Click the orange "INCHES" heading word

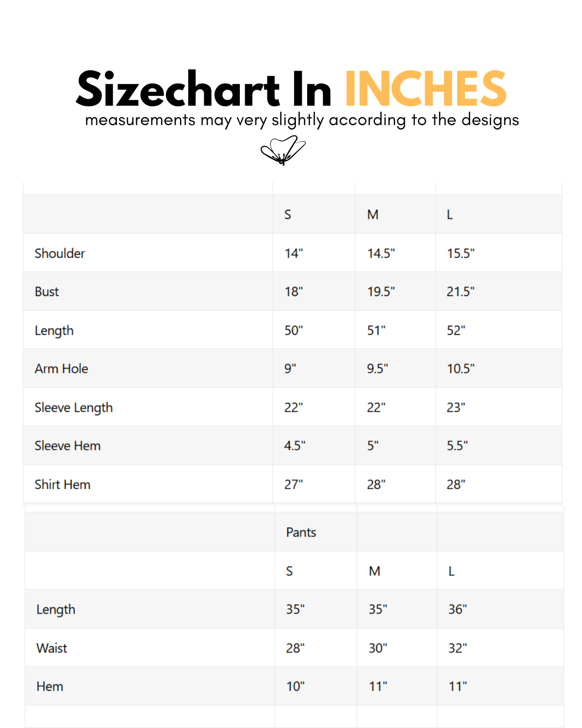pyautogui.click(x=425, y=90)
